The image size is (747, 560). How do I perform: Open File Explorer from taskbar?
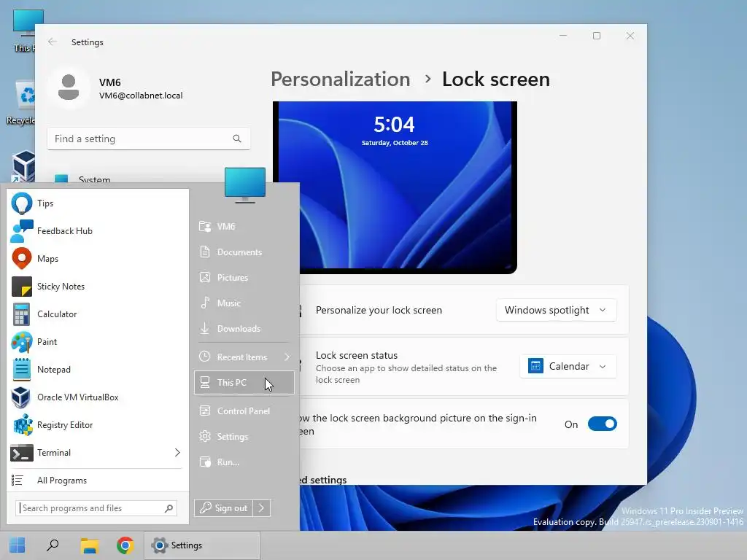point(89,545)
